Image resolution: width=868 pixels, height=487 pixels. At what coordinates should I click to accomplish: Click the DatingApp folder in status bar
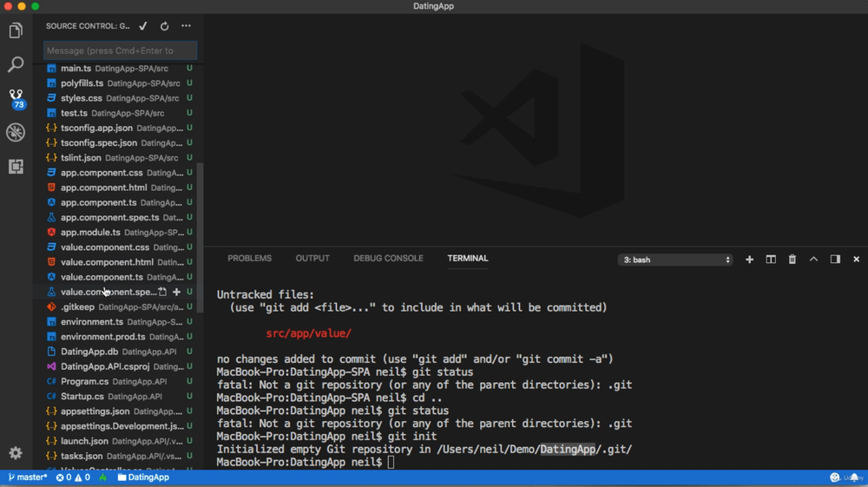[x=143, y=477]
